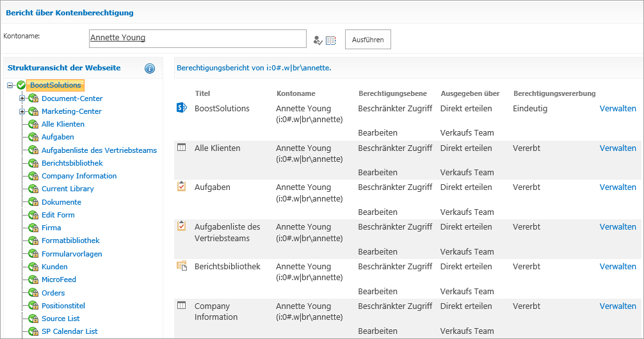644x339 pixels.
Task: Open Current Library in the tree
Action: [x=68, y=189]
